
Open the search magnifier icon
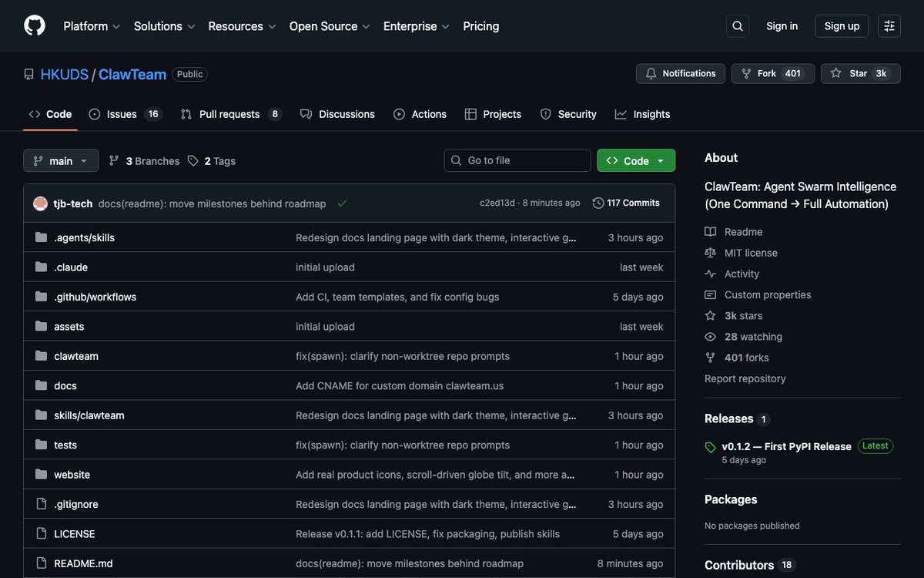[738, 26]
